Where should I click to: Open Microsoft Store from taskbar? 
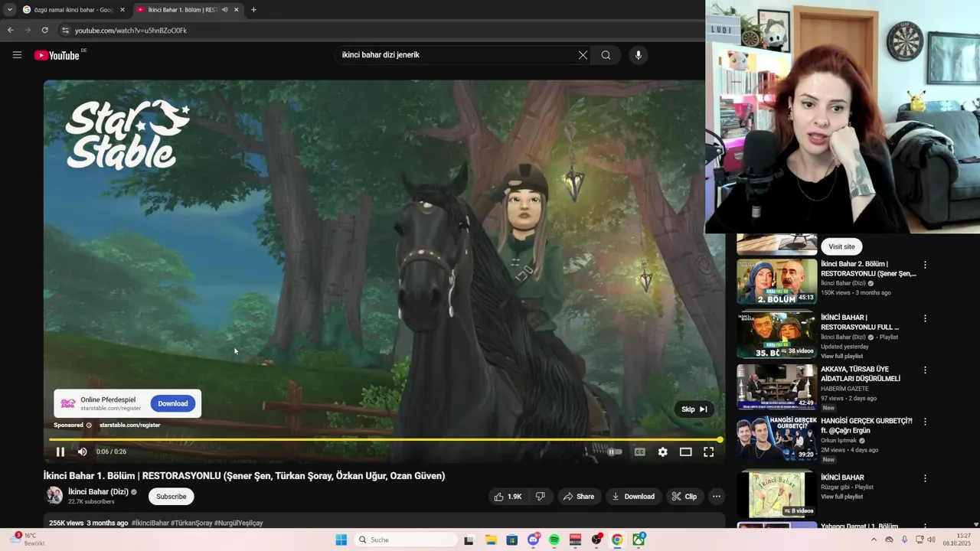coord(512,540)
